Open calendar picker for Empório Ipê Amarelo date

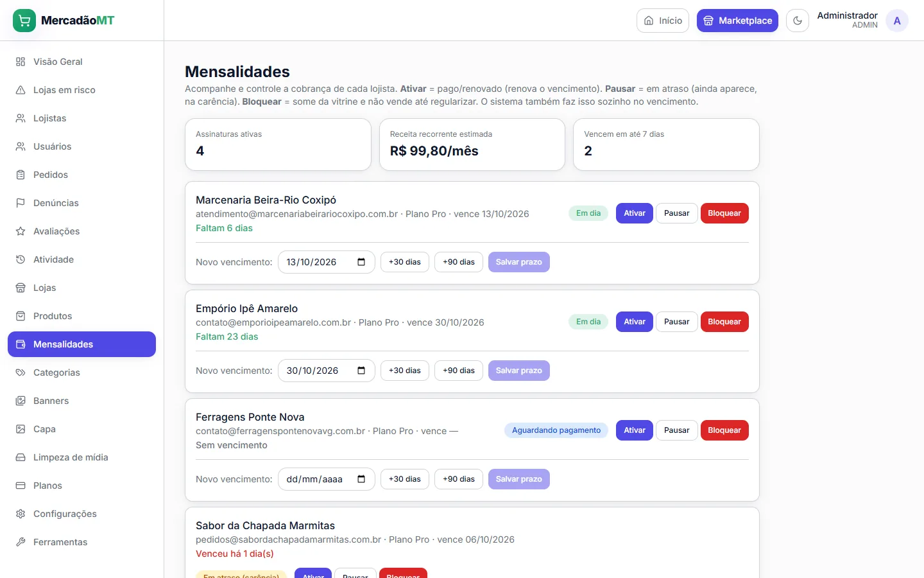pos(361,371)
